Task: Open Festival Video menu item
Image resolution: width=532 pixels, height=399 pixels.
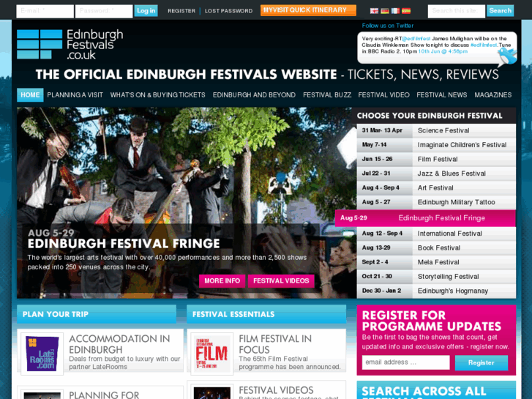Action: (x=383, y=95)
